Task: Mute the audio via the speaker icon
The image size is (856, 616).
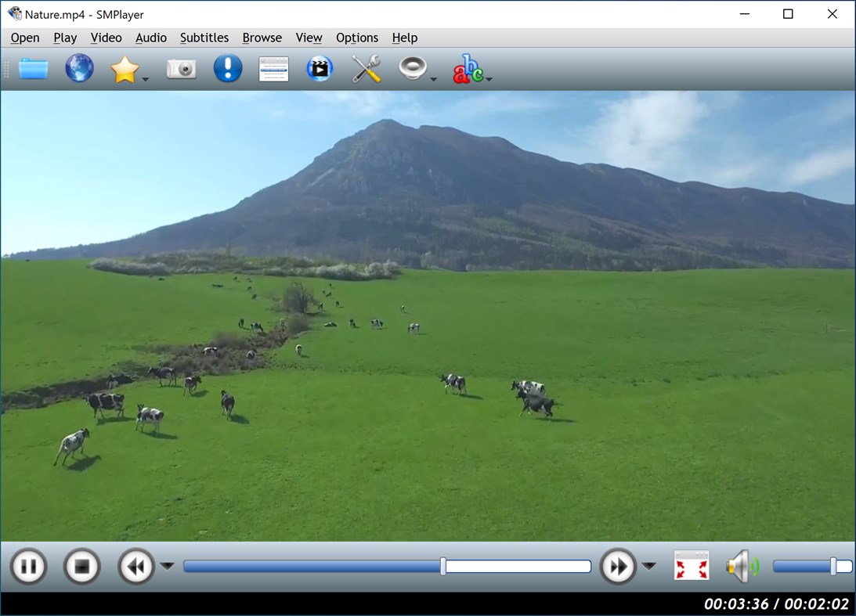Action: (x=741, y=566)
